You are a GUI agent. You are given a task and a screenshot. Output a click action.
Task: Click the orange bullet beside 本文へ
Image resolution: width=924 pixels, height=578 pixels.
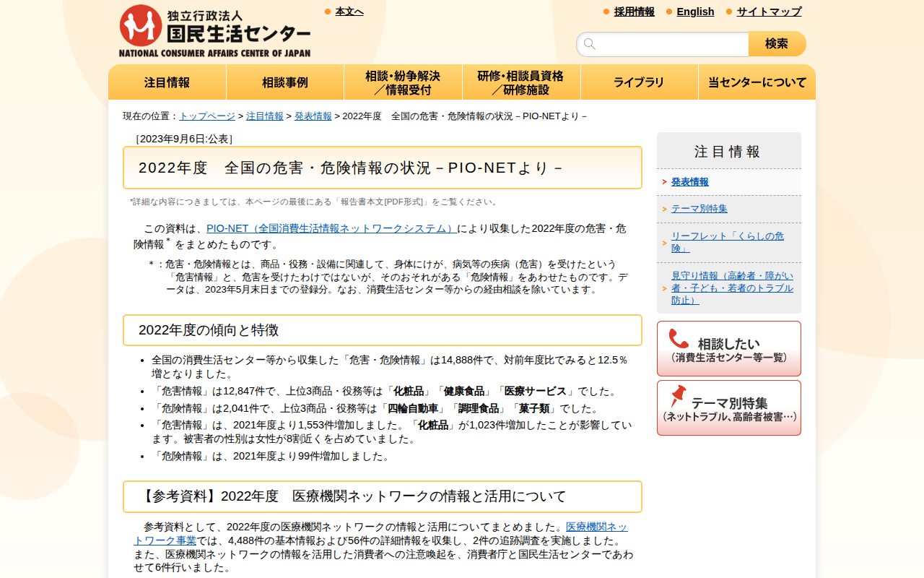(x=328, y=12)
